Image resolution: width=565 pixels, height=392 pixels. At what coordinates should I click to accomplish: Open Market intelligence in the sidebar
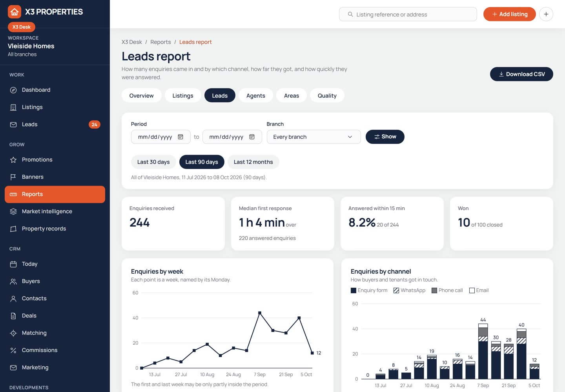pyautogui.click(x=55, y=212)
